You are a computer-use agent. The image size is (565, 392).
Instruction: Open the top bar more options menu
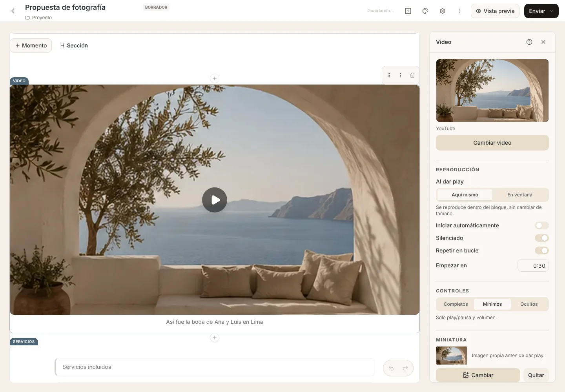pos(460,11)
